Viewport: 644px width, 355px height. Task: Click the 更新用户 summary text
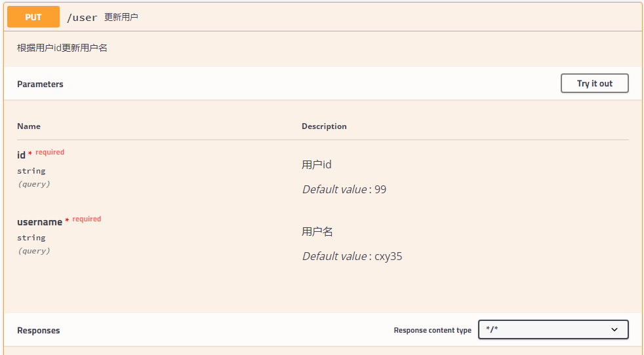121,17
